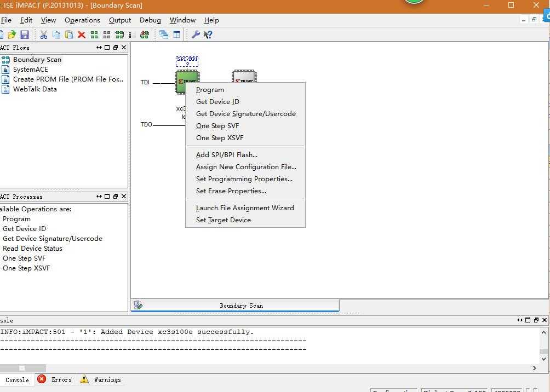Image resolution: width=550 pixels, height=392 pixels.
Task: Choose Program from the context menu
Action: coord(245,90)
